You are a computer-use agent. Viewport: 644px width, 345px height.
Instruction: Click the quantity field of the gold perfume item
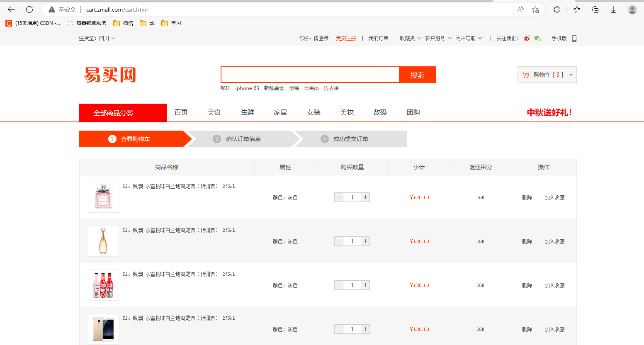[x=352, y=241]
